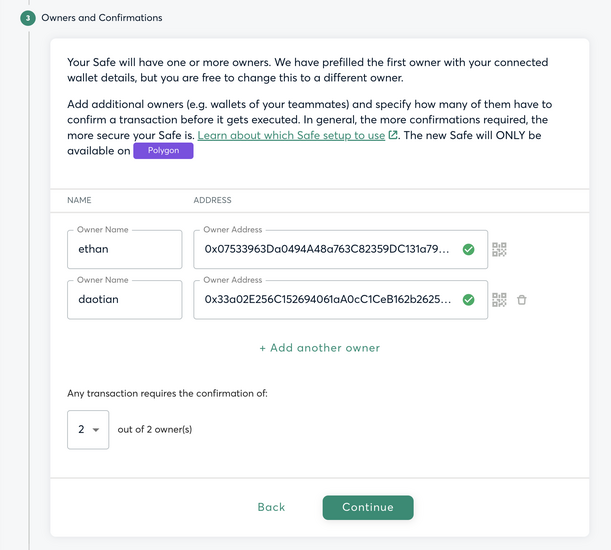Viewport: 611px width, 550px height.
Task: Click the step 3 circle indicator
Action: (x=28, y=18)
